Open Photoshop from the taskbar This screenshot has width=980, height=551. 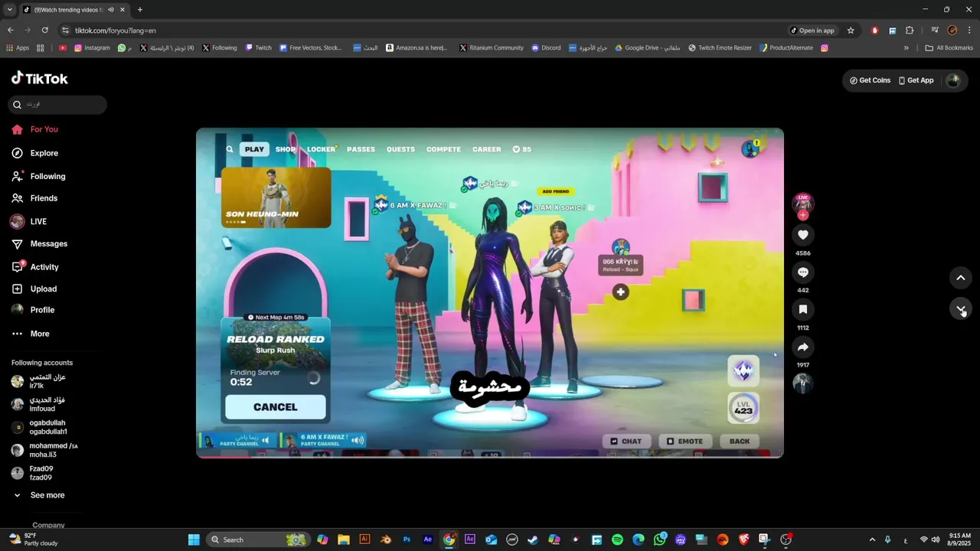pos(407,540)
